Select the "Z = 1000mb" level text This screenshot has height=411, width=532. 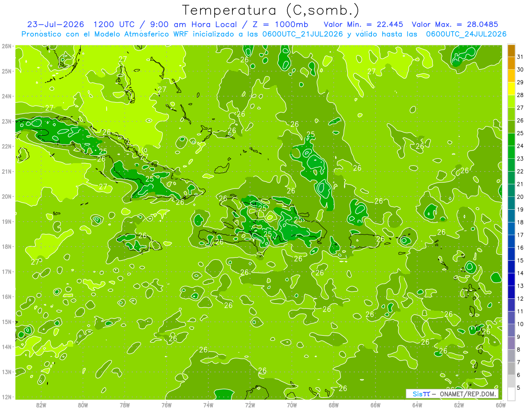[280, 24]
